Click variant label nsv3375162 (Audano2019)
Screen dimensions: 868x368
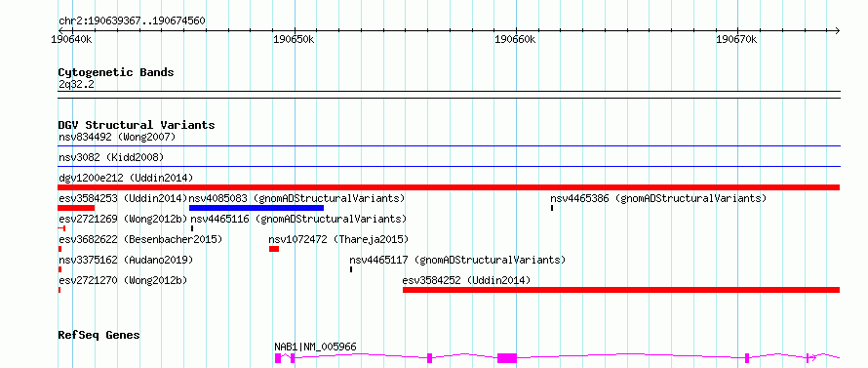pyautogui.click(x=126, y=260)
